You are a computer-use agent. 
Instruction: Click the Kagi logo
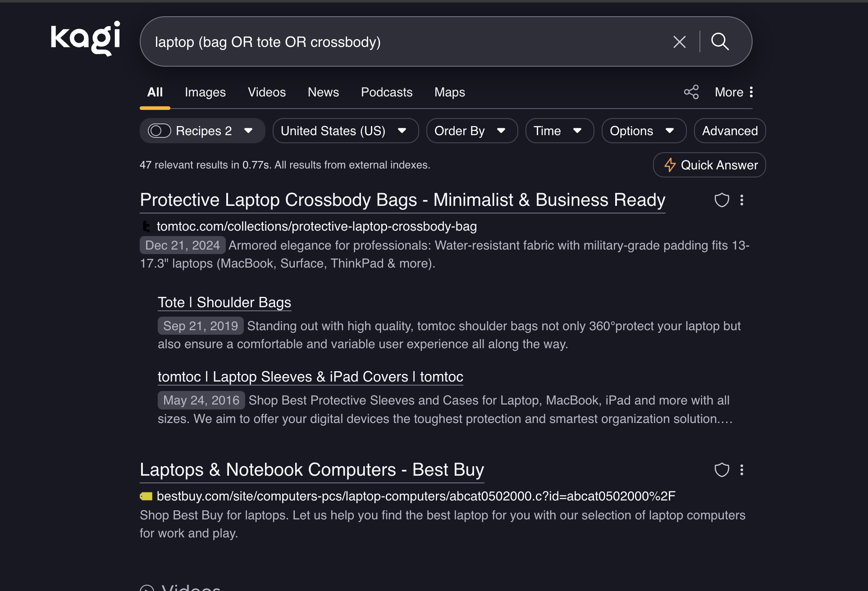85,39
